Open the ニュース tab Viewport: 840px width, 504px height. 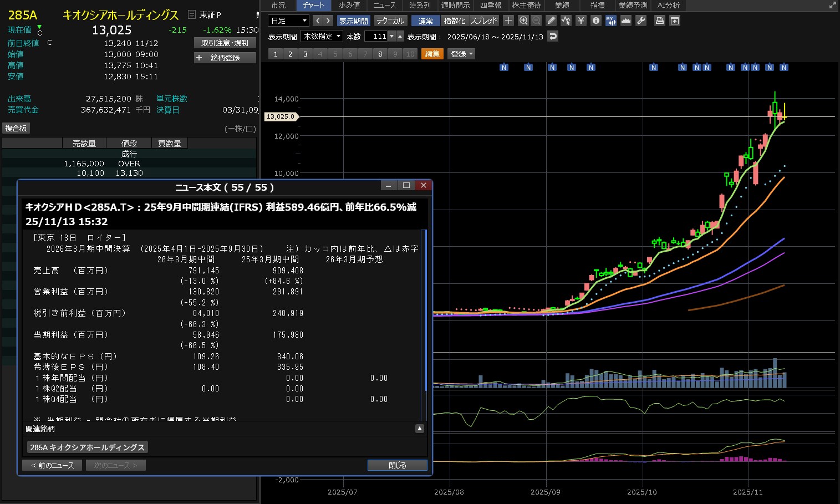pos(384,5)
